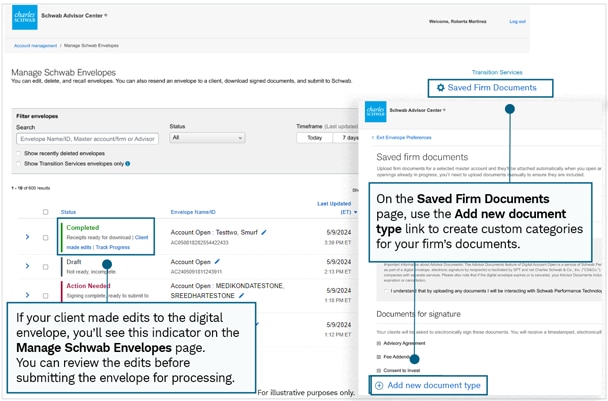Go to Account management breadcrumb
Image resolution: width=608 pixels, height=401 pixels.
point(35,46)
